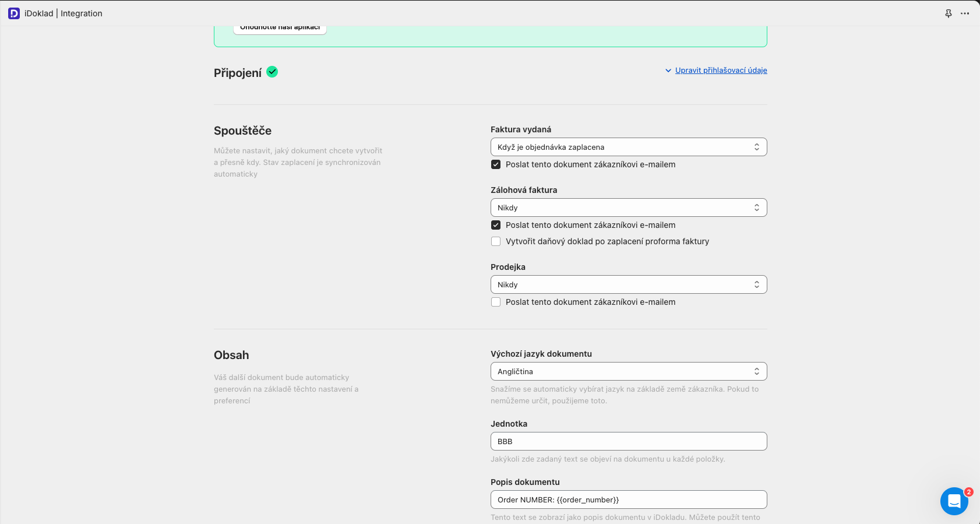Click the iDoklad | Integration title
This screenshot has width=980, height=524.
click(64, 13)
